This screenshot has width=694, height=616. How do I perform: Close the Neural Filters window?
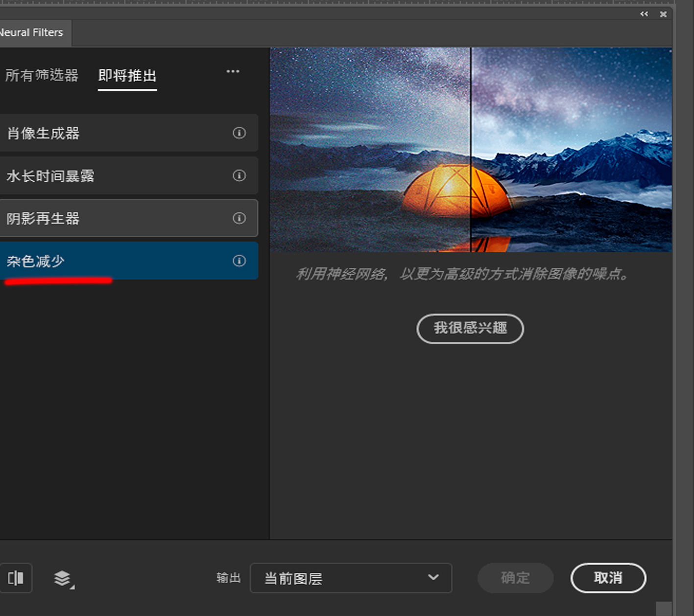click(x=664, y=14)
